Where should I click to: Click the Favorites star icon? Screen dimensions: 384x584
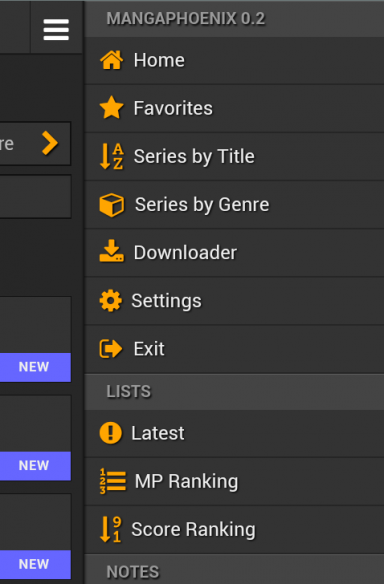click(111, 108)
